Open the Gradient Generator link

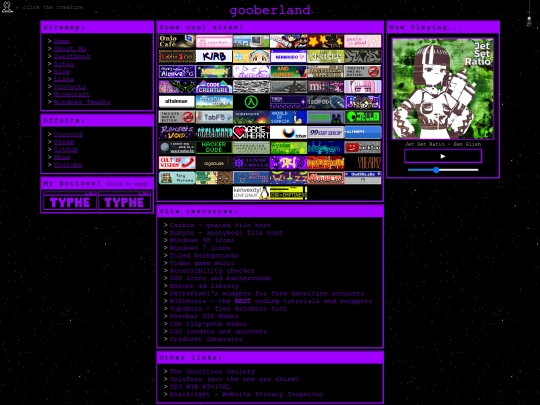206,339
